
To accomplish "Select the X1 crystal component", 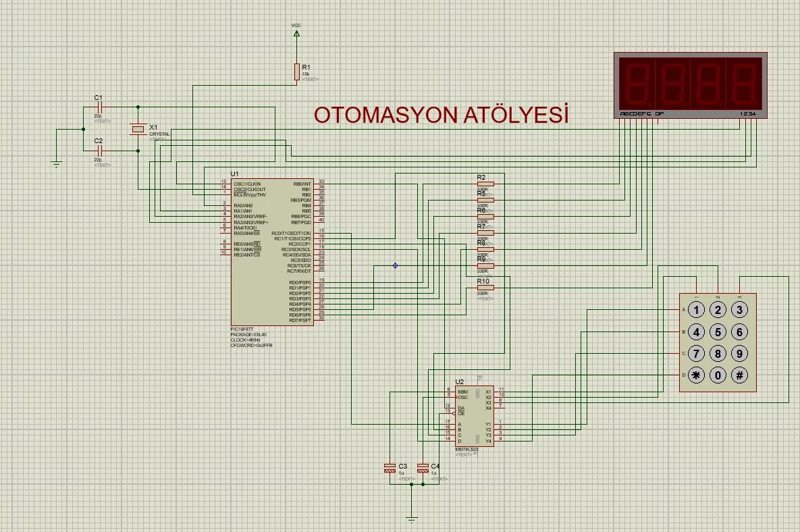I will 138,128.
